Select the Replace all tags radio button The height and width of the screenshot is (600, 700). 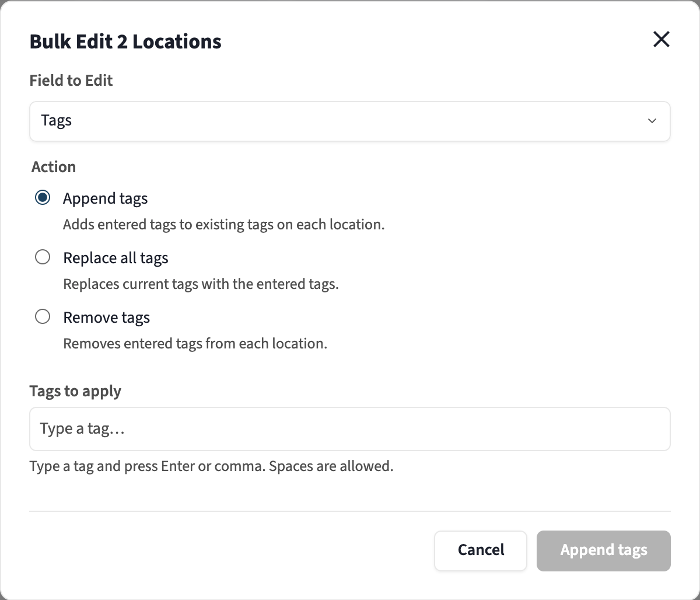[43, 257]
